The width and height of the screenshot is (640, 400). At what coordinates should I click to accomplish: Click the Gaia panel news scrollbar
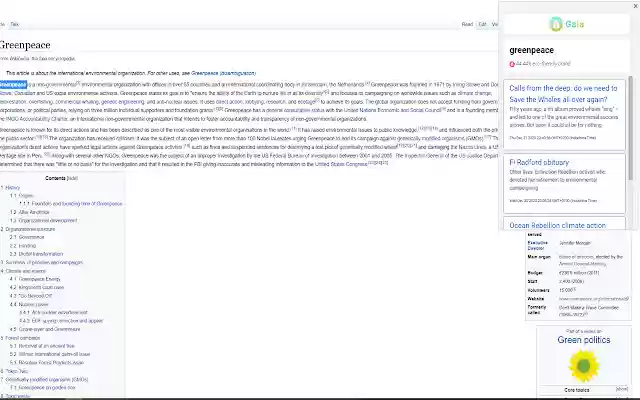(631, 127)
